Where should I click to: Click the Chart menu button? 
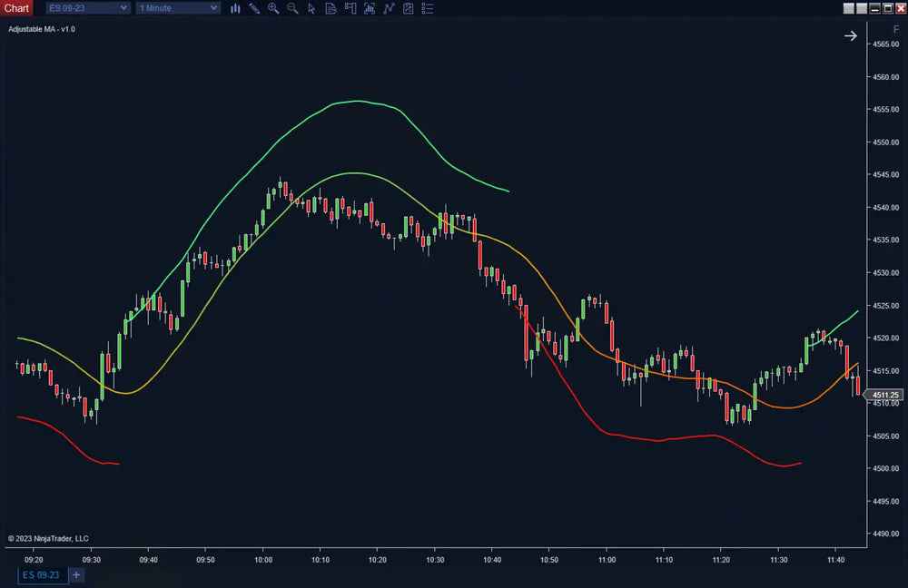tap(16, 8)
